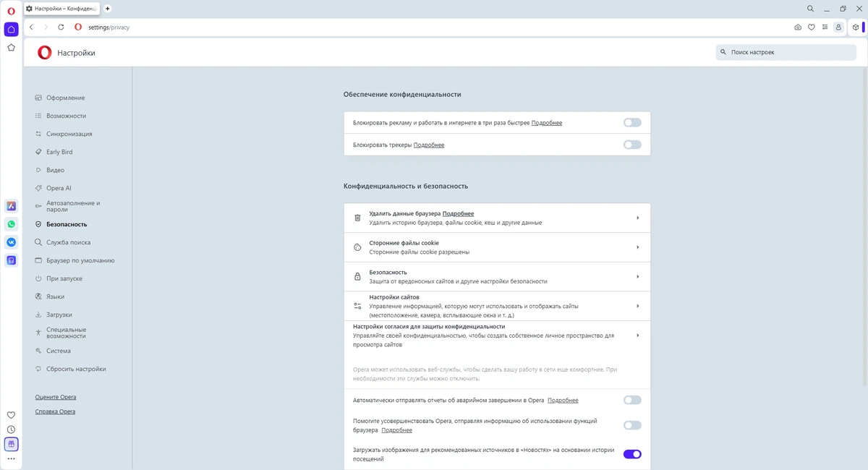868x470 pixels.
Task: Open Языки settings section
Action: 55,296
